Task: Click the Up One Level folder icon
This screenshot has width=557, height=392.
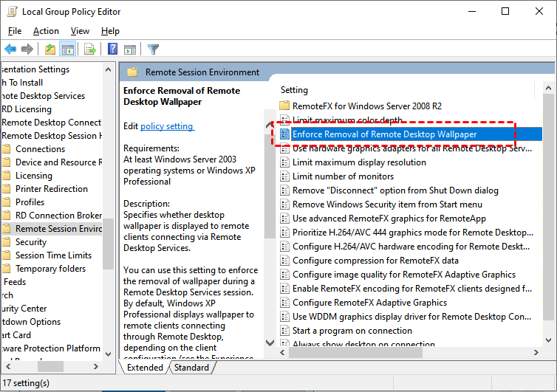Action: coord(49,49)
